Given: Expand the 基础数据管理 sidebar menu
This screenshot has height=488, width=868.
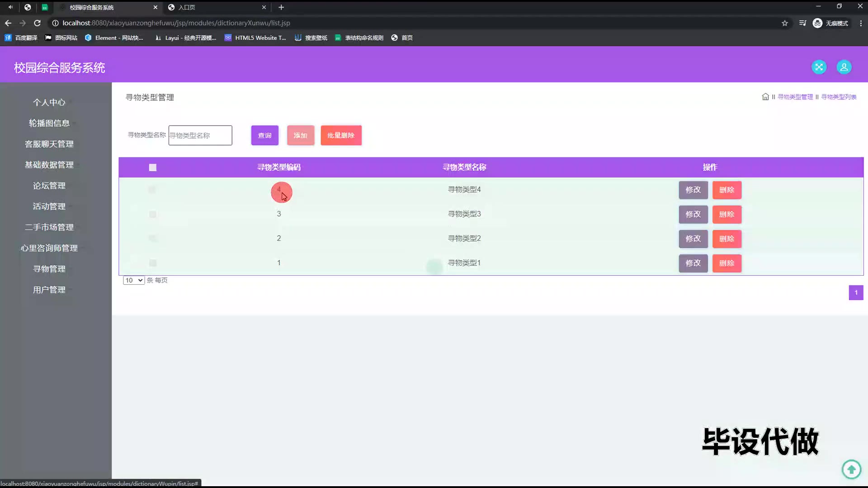Looking at the screenshot, I should point(49,165).
